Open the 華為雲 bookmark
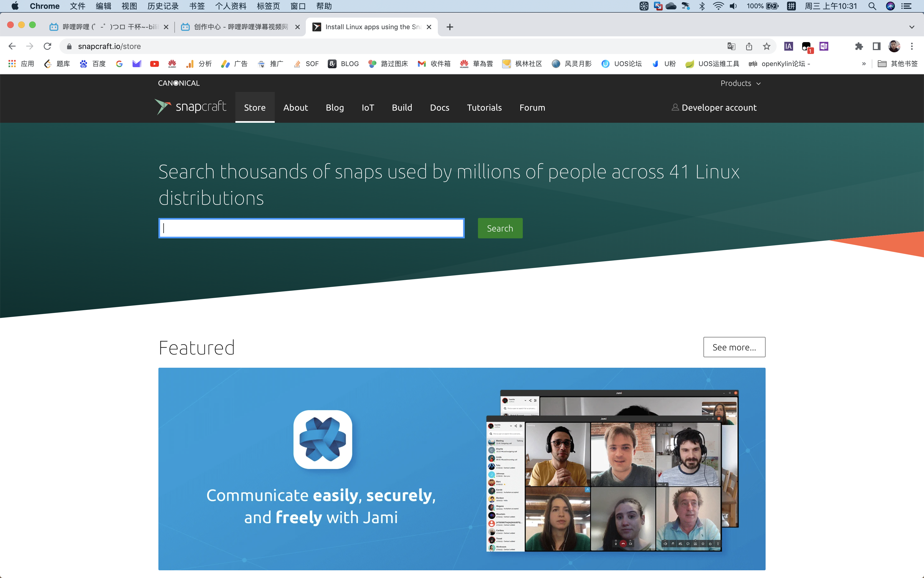 tap(477, 64)
